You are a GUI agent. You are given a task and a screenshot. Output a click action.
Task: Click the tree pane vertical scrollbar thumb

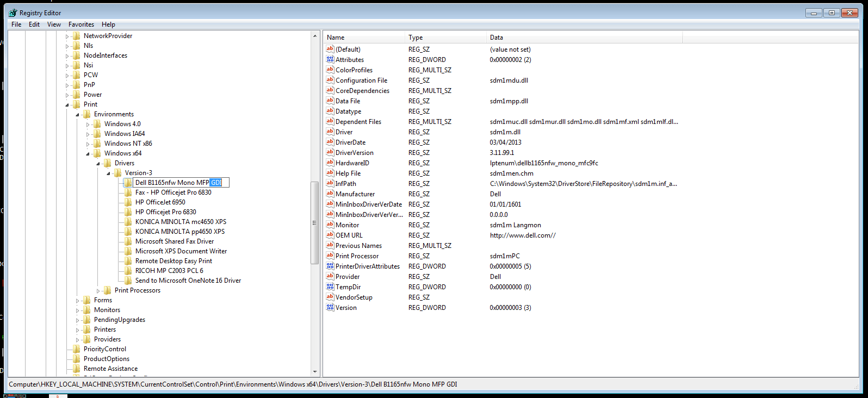click(x=314, y=223)
